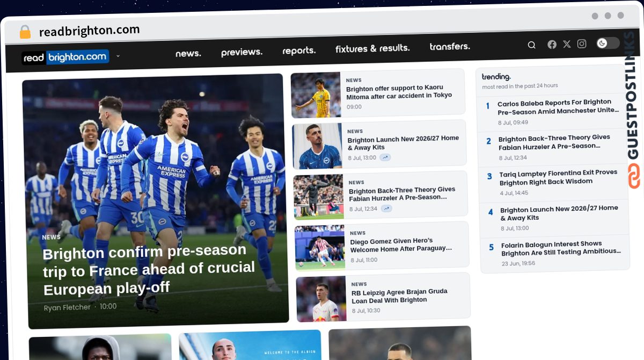644x360 pixels.
Task: Click the NEWS tag on featured story
Action: tap(51, 237)
